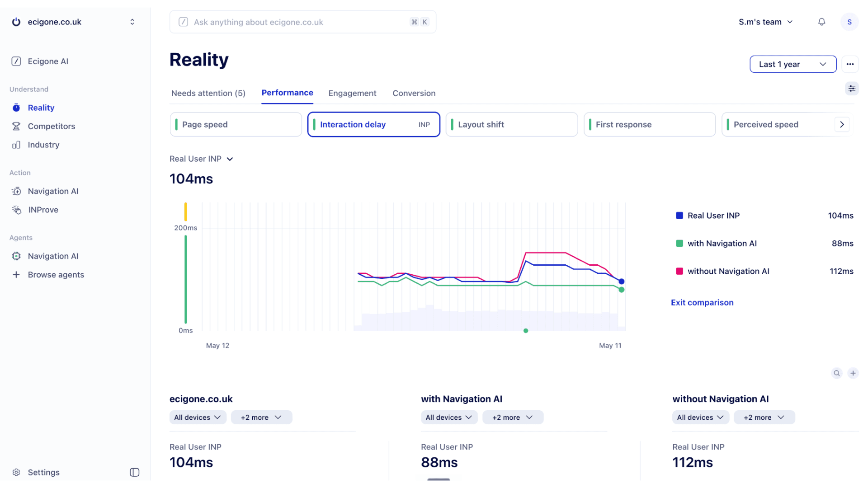Click the green with Navigation AI legend swatch
868x488 pixels.
point(679,243)
